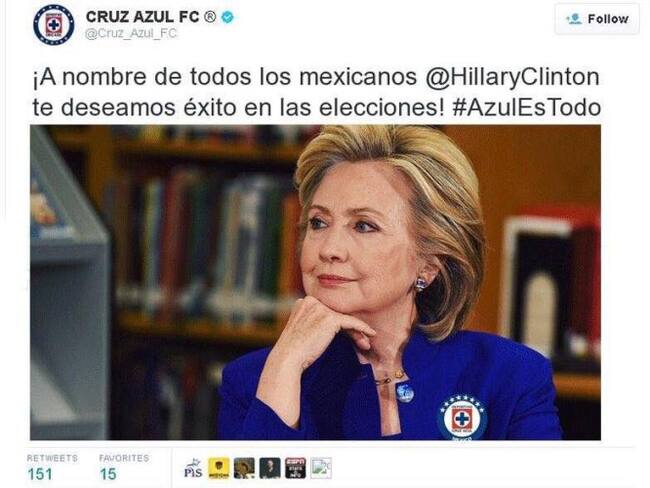Follow the Cruz Azul FC account
Image resolution: width=650 pixels, height=488 pixels.
click(597, 19)
